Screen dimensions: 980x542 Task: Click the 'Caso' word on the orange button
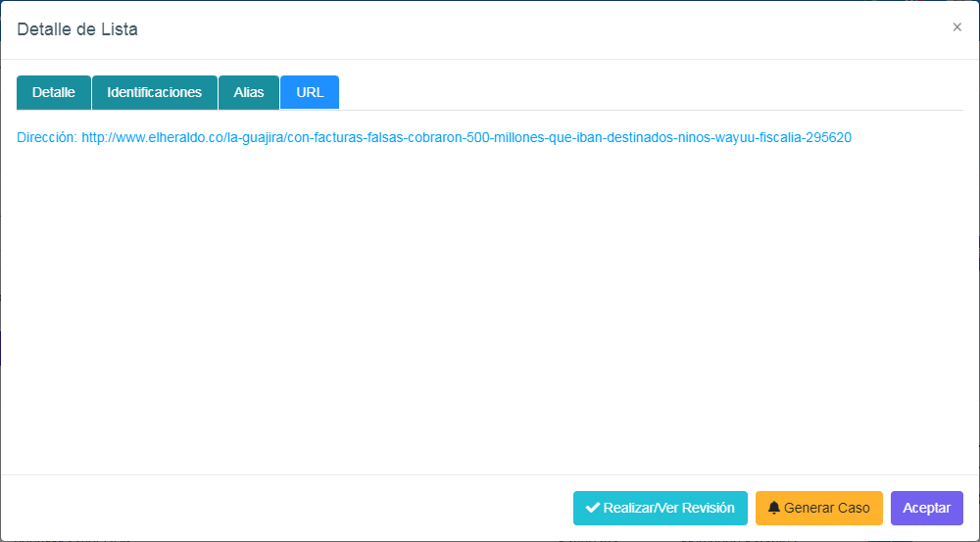click(x=853, y=508)
